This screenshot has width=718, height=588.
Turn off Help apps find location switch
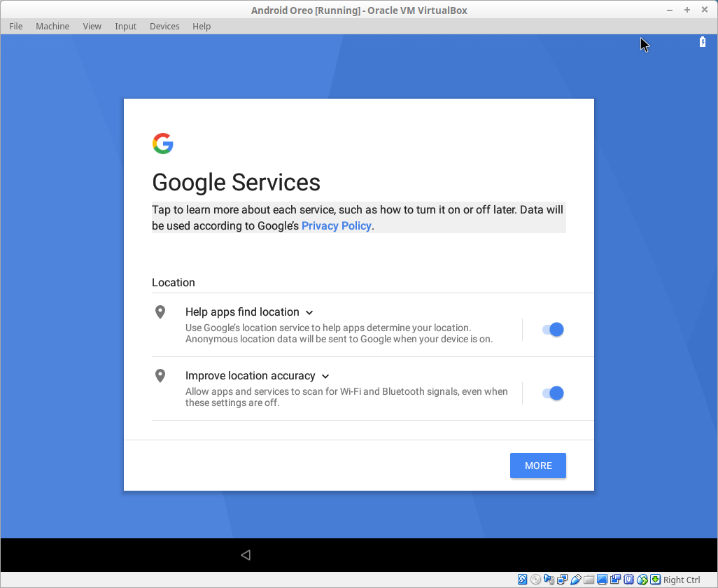pos(553,329)
